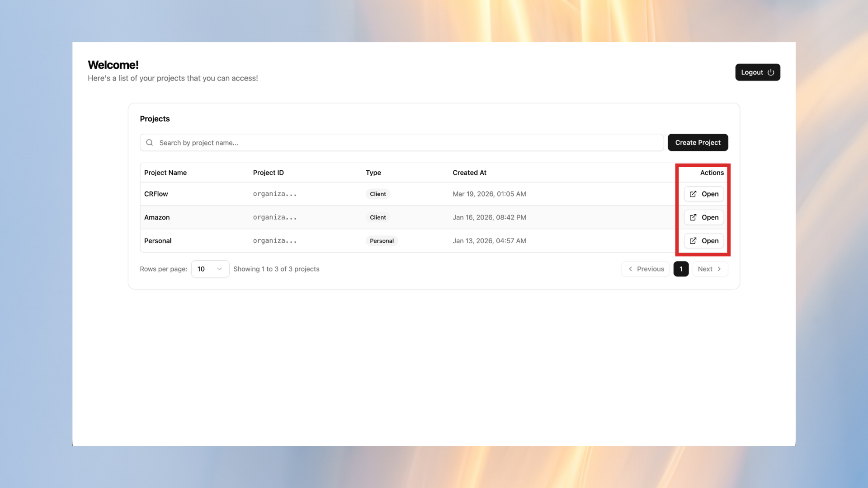Image resolution: width=868 pixels, height=488 pixels.
Task: Click the chevron arrow in the rows selector
Action: pyautogui.click(x=220, y=269)
